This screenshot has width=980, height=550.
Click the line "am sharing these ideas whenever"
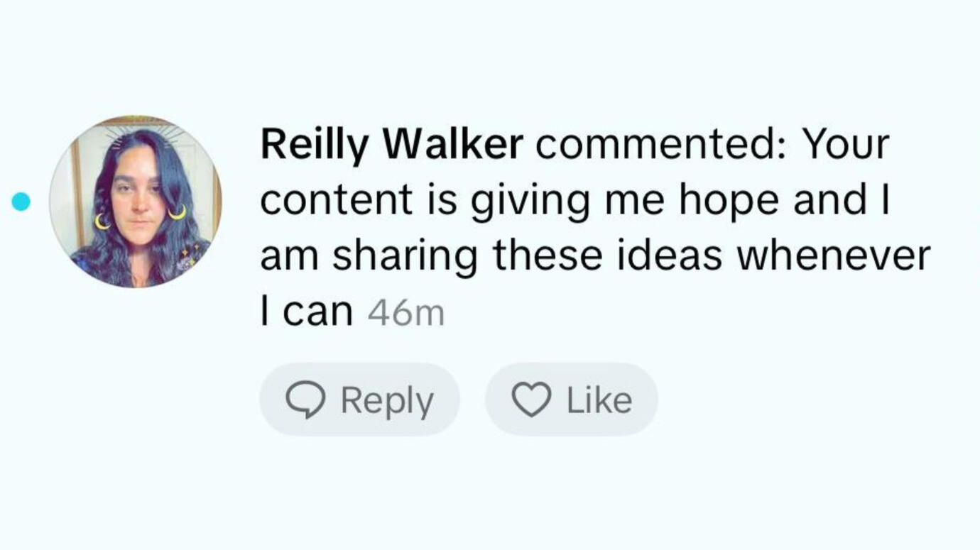(x=595, y=255)
